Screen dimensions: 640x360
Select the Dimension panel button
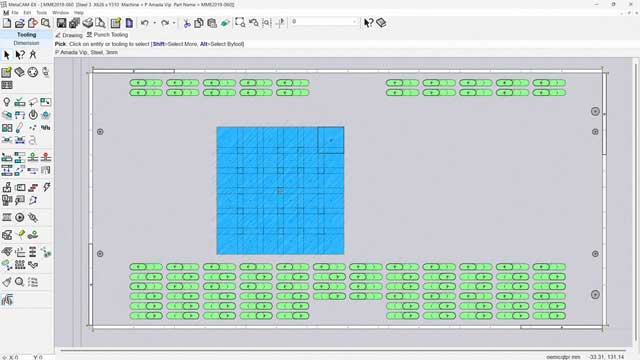point(27,43)
